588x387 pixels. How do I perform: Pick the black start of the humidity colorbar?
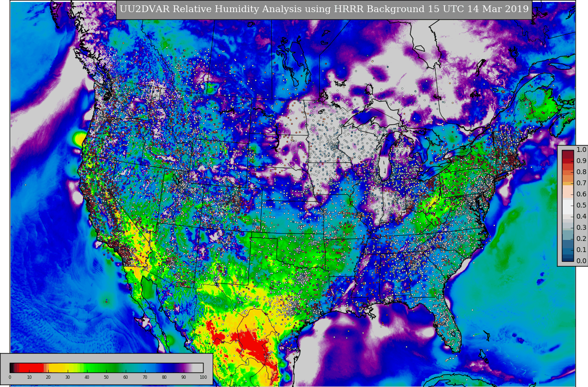pos(11,368)
